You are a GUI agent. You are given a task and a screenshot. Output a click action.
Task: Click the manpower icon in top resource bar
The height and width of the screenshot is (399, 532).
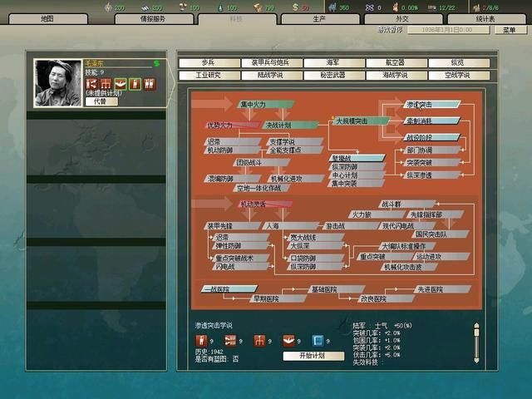(331, 7)
